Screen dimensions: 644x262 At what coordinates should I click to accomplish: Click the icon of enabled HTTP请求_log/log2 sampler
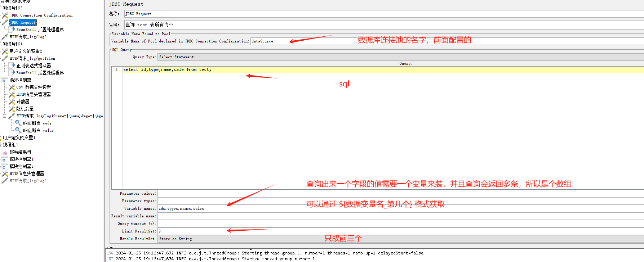[5, 37]
